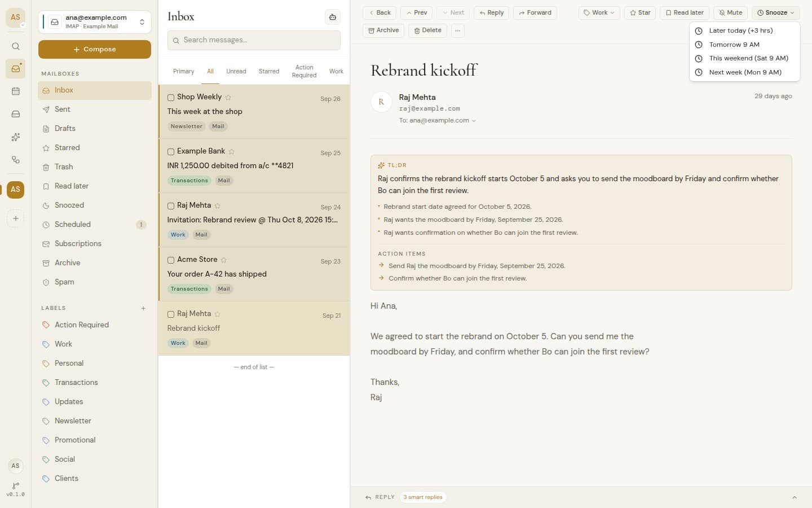812x508 pixels.
Task: Click the AI sparkles icon in left rail
Action: 16,137
